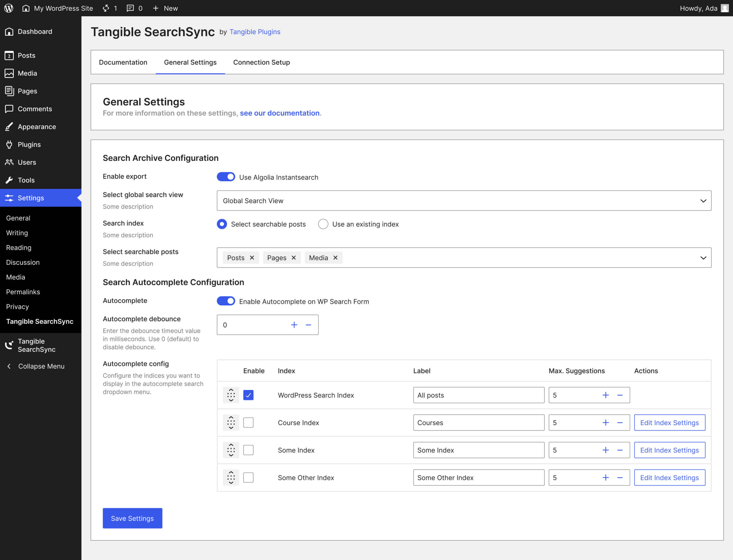Open comments bubble icon in admin bar
Screen dimensions: 733x560
tap(130, 8)
